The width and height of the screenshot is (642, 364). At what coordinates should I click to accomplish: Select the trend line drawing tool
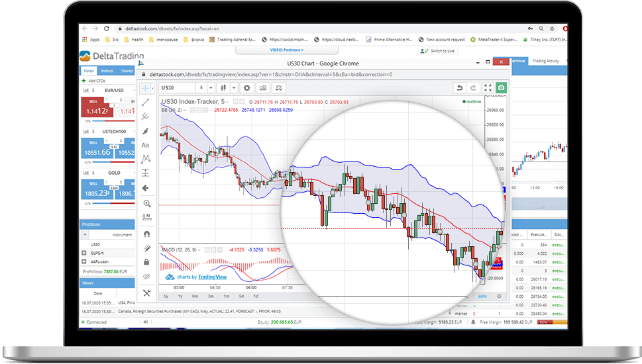click(x=145, y=102)
